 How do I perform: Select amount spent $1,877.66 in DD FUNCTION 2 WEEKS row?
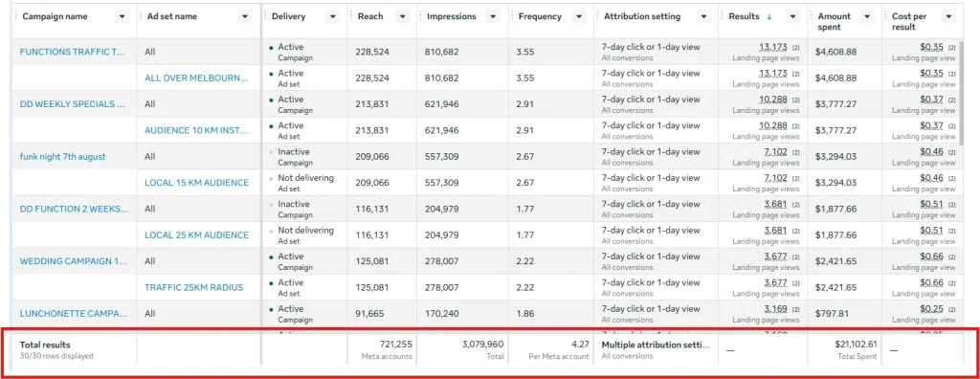[x=836, y=209]
